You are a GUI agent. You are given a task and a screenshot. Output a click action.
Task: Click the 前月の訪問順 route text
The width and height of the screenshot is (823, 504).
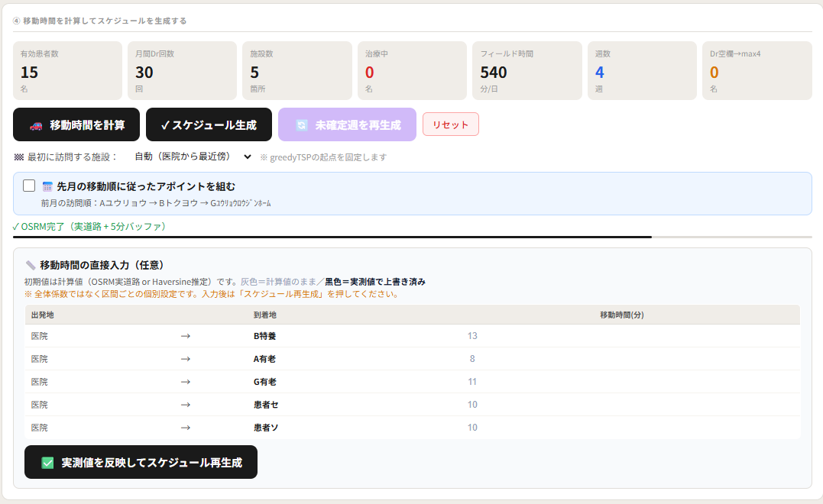coord(156,203)
